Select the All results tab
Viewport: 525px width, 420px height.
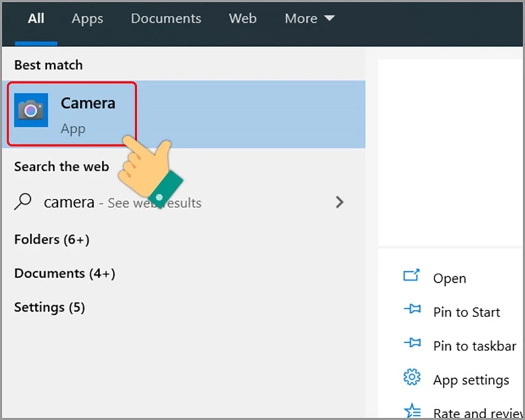coord(35,18)
